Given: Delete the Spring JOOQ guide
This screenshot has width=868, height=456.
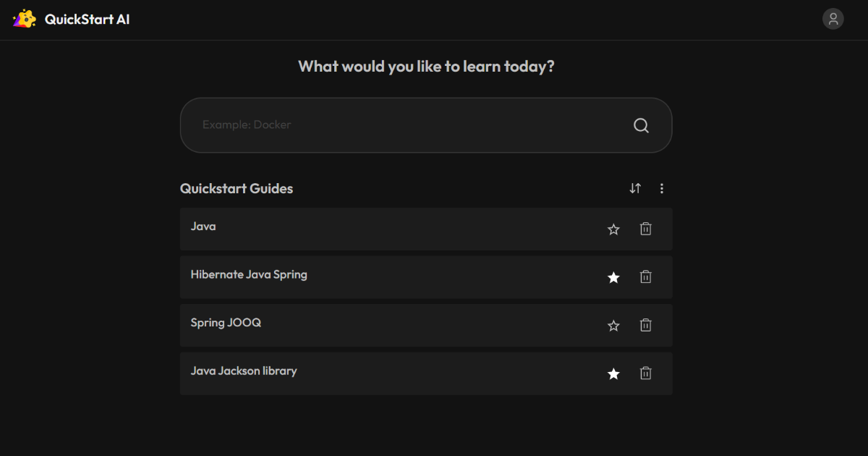Looking at the screenshot, I should pos(646,325).
